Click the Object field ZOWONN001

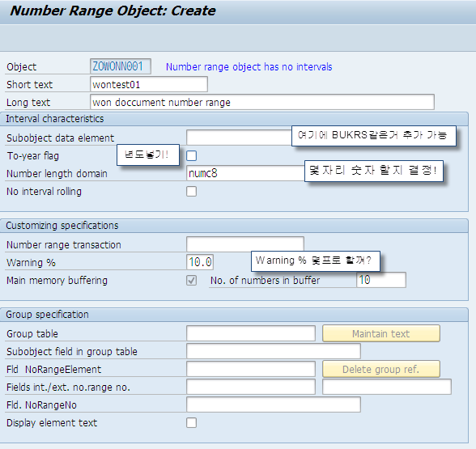coord(121,66)
